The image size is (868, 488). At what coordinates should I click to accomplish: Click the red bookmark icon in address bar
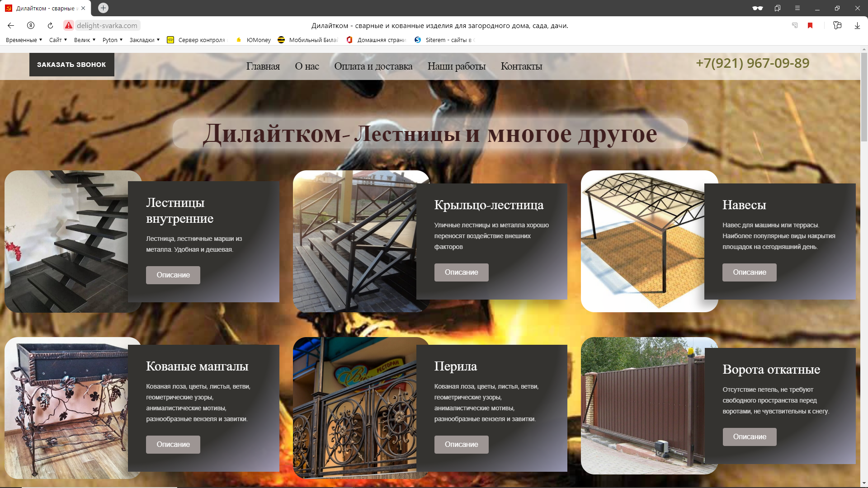click(810, 26)
